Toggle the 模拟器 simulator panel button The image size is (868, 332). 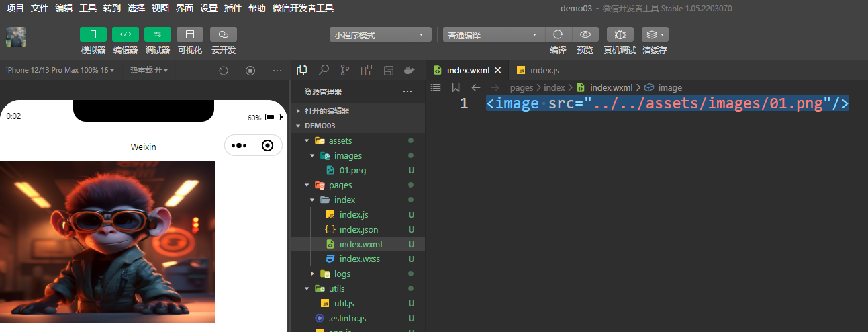pos(93,34)
